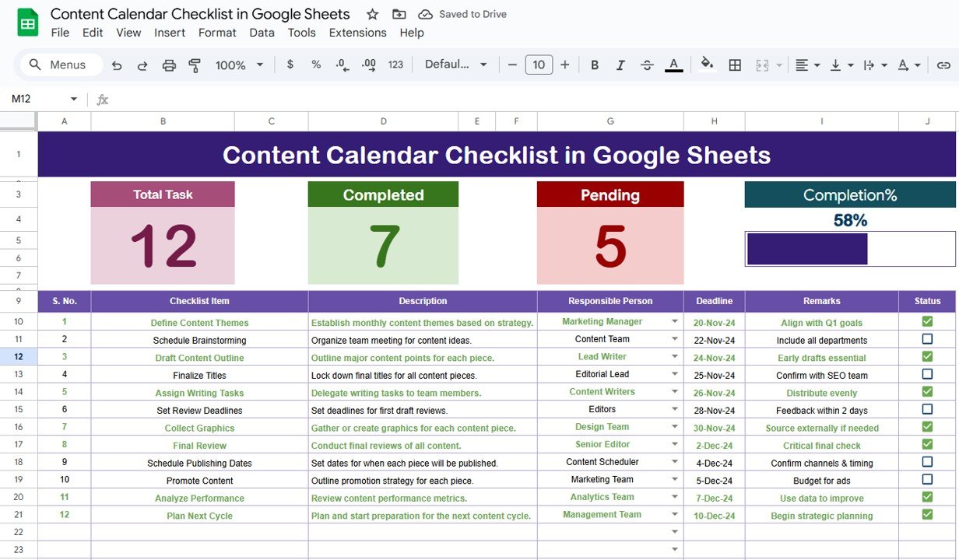Decrease decimal places
The height and width of the screenshot is (560, 959).
tap(342, 65)
